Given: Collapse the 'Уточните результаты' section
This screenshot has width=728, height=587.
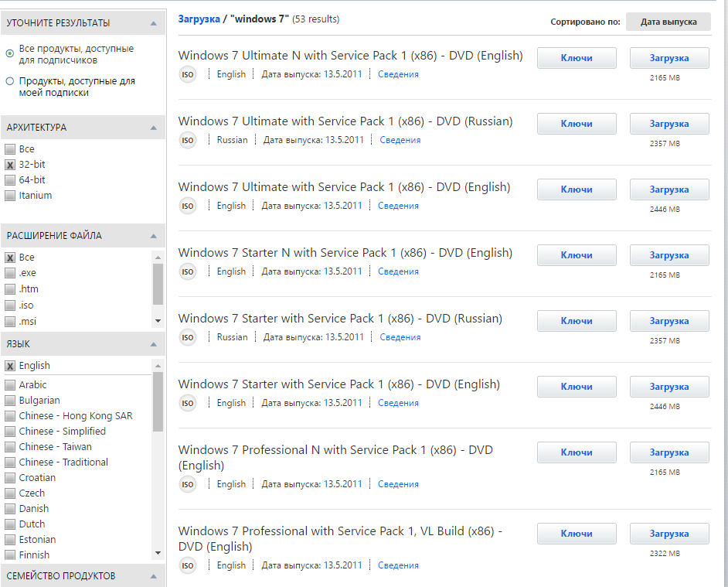Looking at the screenshot, I should coord(154,23).
